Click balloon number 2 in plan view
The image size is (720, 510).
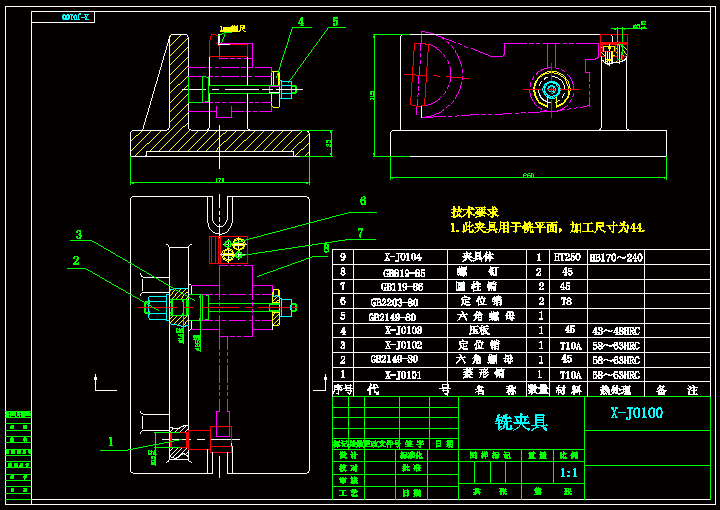76,261
